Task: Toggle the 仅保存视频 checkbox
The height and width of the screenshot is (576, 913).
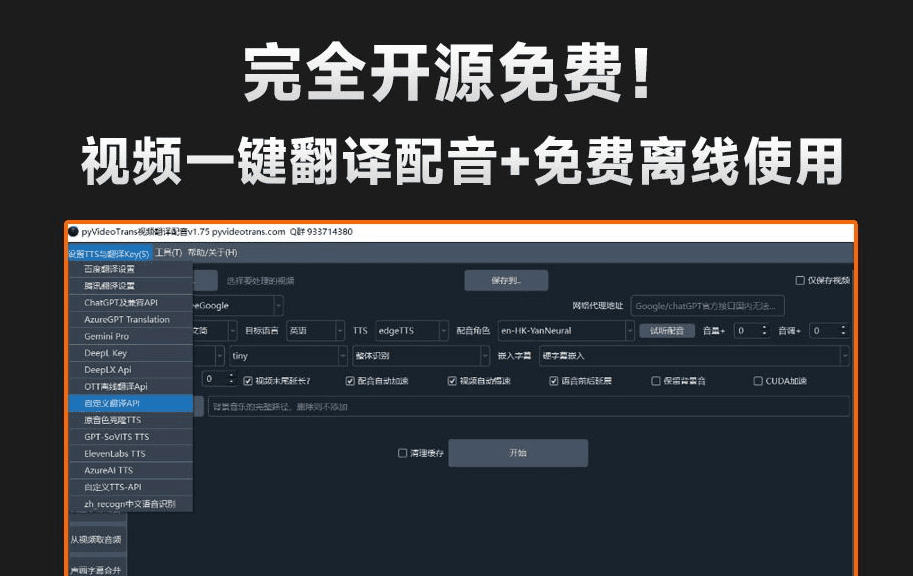Action: [800, 281]
